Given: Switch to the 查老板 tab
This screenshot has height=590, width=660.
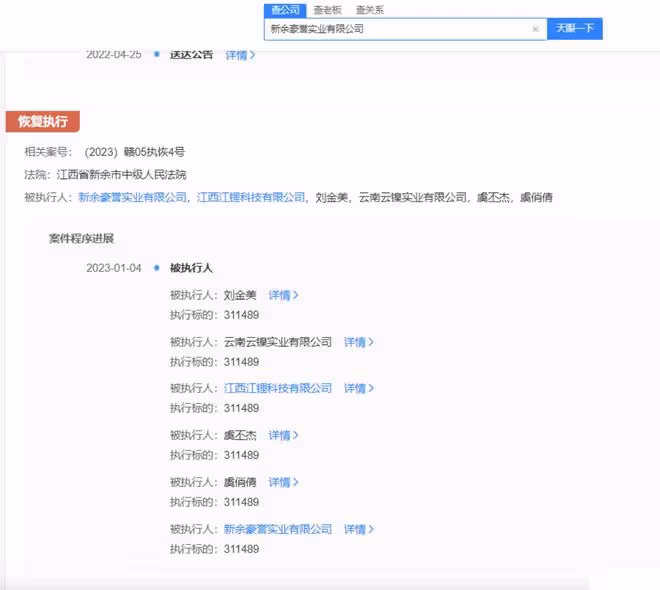Looking at the screenshot, I should pyautogui.click(x=327, y=10).
